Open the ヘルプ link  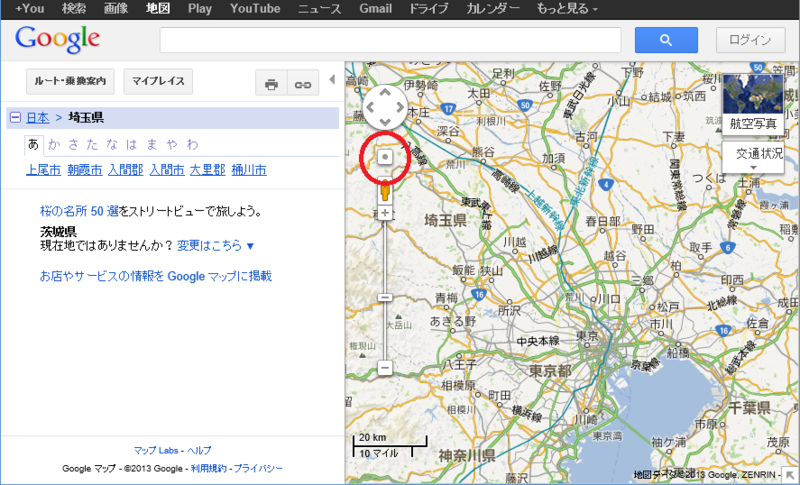pyautogui.click(x=199, y=450)
